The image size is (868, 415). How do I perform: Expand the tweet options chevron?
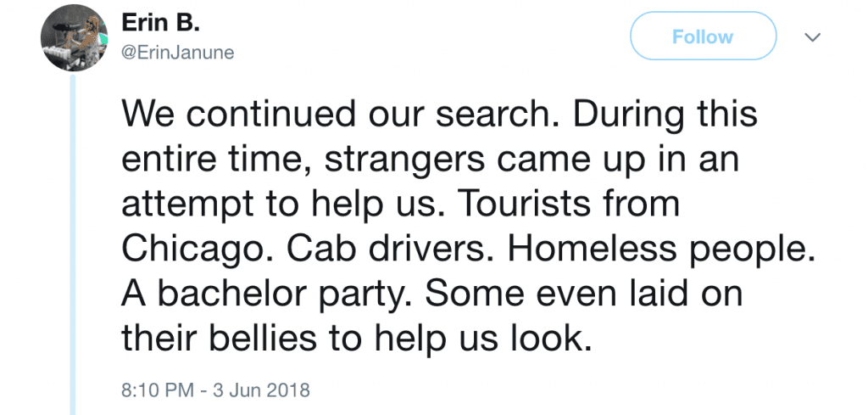click(813, 37)
